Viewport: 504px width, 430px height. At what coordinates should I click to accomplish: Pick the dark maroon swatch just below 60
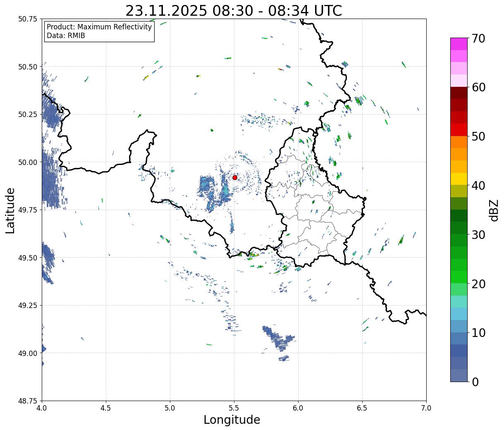[459, 93]
